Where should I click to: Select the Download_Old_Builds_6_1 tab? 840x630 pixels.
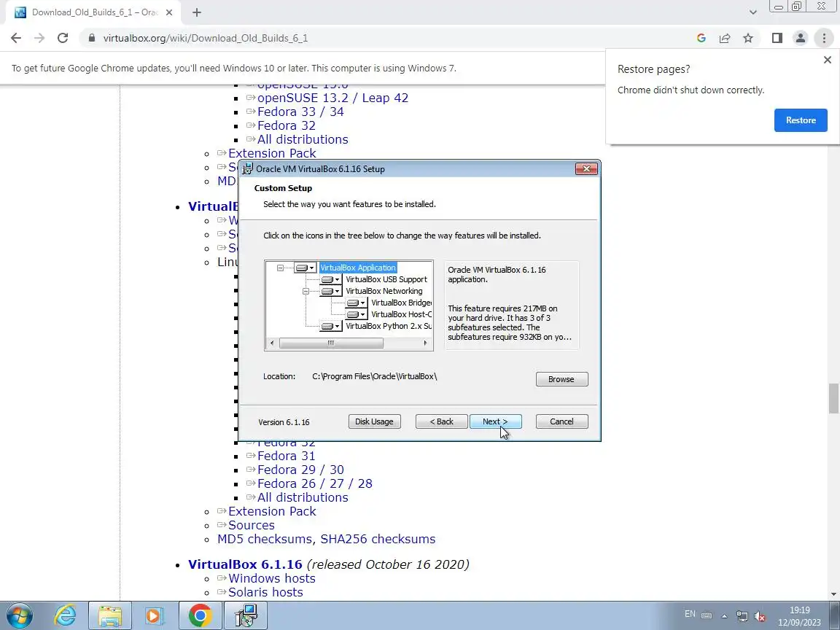coord(95,12)
